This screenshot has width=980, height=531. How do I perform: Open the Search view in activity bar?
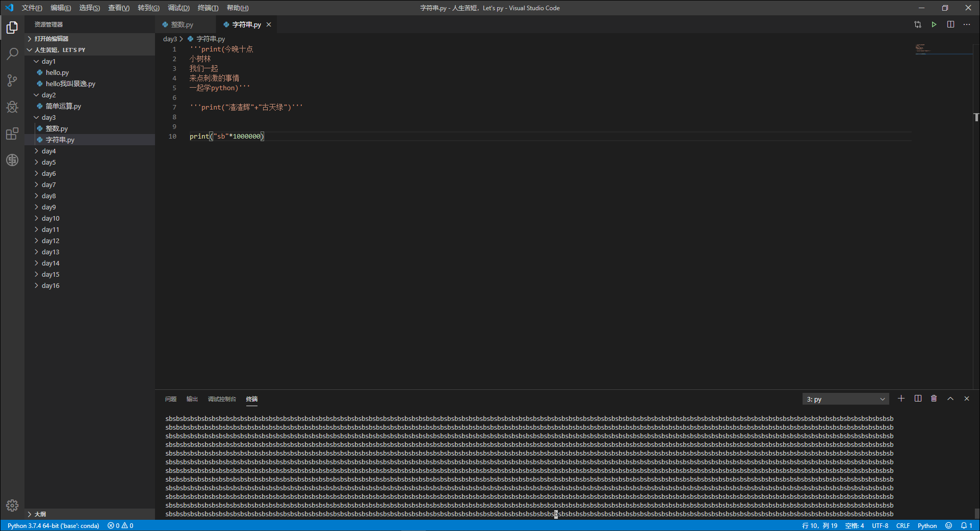click(12, 54)
